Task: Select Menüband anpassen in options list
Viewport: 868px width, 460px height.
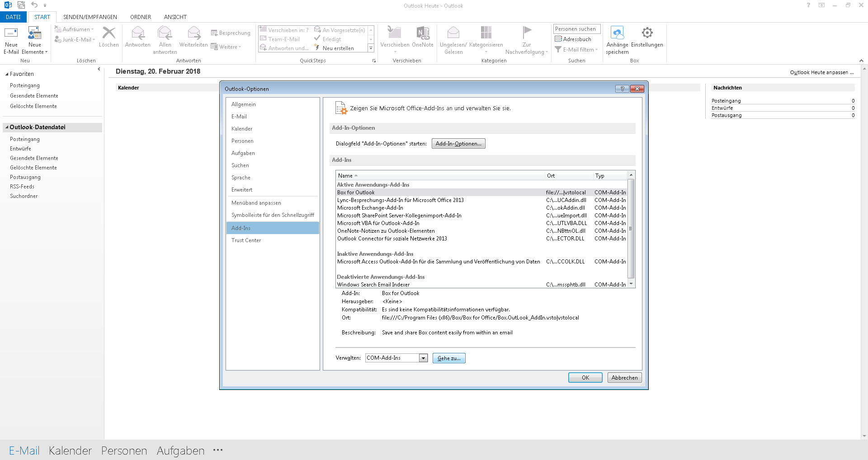Action: pos(273,203)
